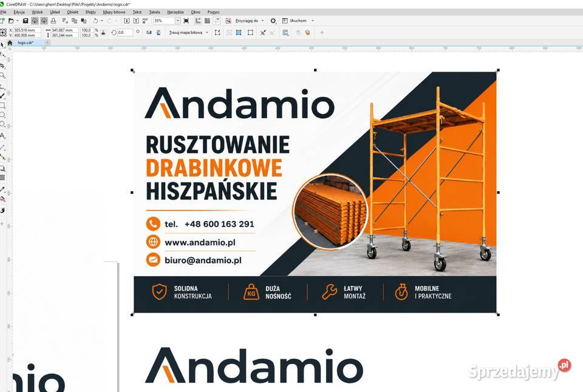This screenshot has height=392, width=583.
Task: Open the Widok menu
Action: coord(37,12)
